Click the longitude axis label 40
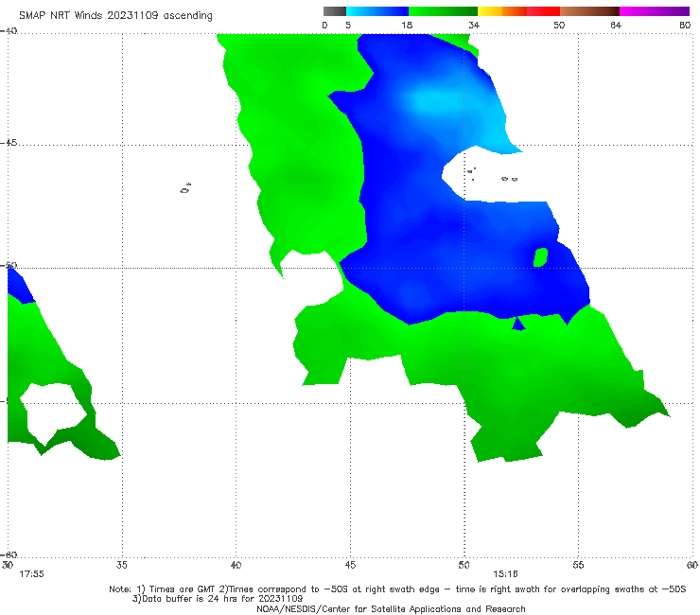This screenshot has width=700, height=615. click(236, 565)
